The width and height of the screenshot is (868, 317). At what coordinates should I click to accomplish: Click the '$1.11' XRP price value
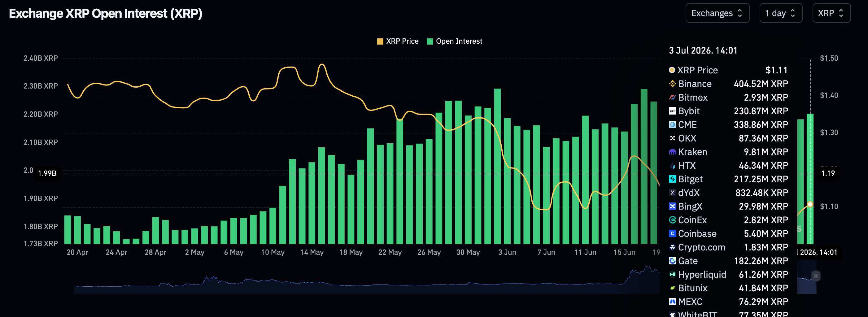click(776, 70)
